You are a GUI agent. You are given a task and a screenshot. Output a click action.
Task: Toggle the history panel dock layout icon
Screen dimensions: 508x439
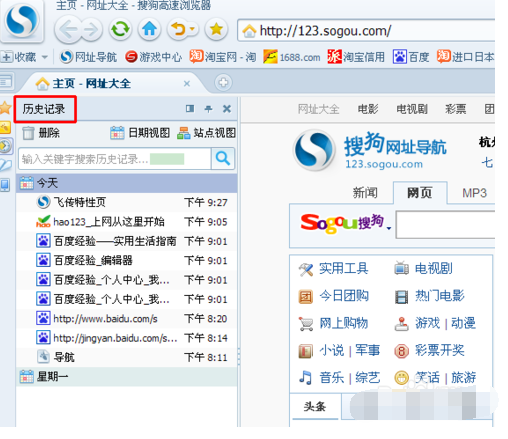click(x=190, y=109)
